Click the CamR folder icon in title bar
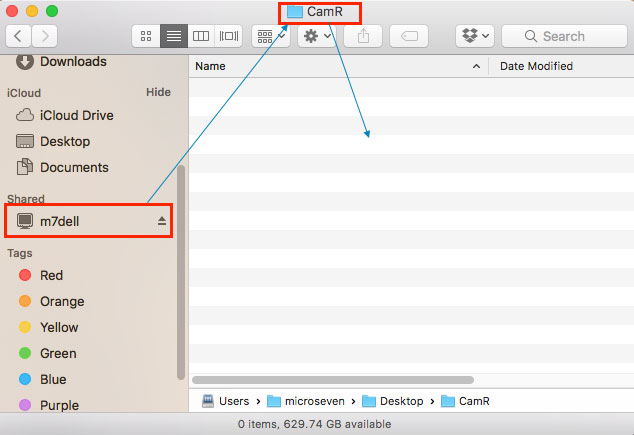This screenshot has width=634, height=435. click(x=295, y=12)
